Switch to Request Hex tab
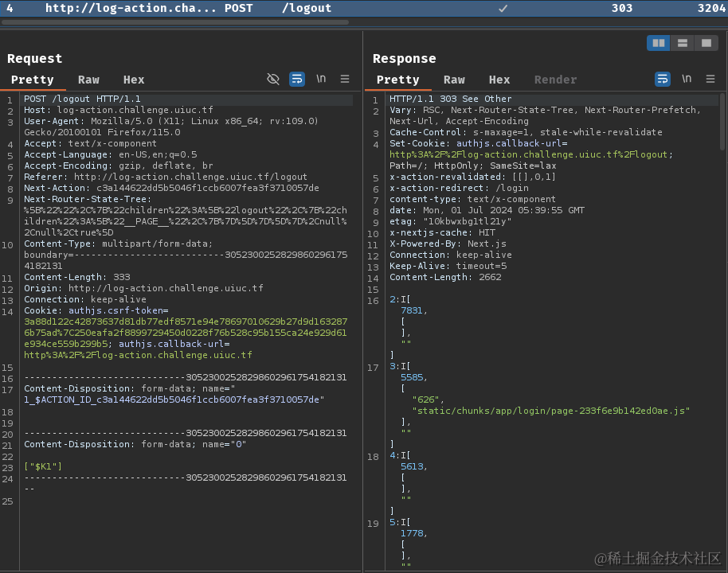 134,80
